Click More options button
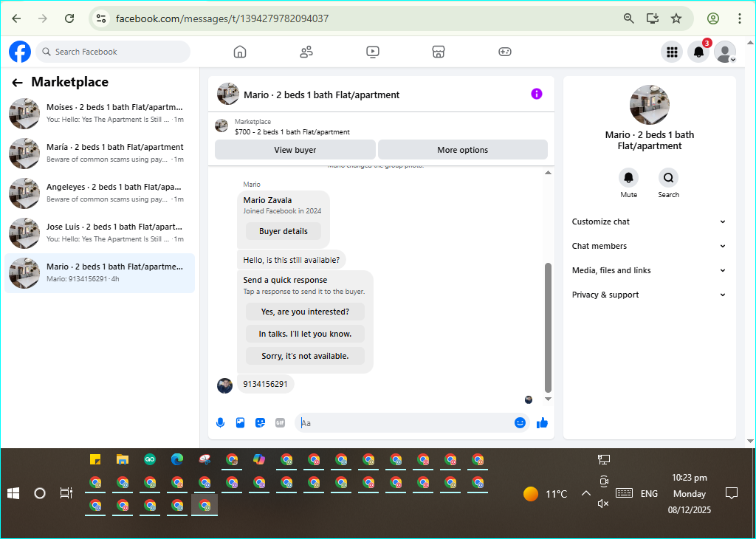 462,150
